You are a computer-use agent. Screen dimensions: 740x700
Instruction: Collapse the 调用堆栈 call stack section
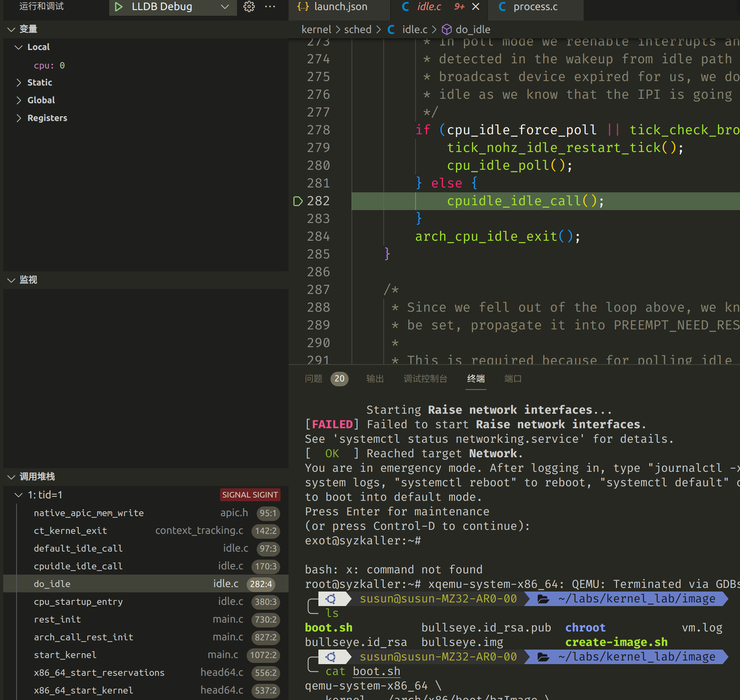coord(11,477)
